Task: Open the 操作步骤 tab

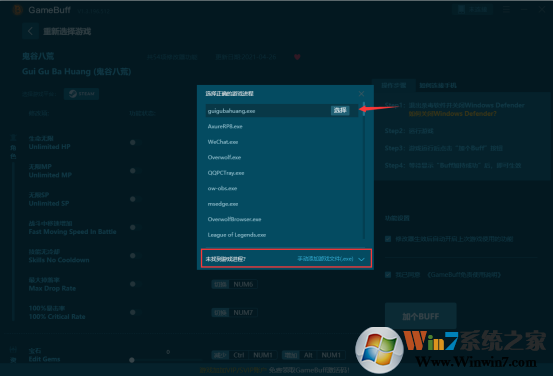Action: pyautogui.click(x=394, y=85)
